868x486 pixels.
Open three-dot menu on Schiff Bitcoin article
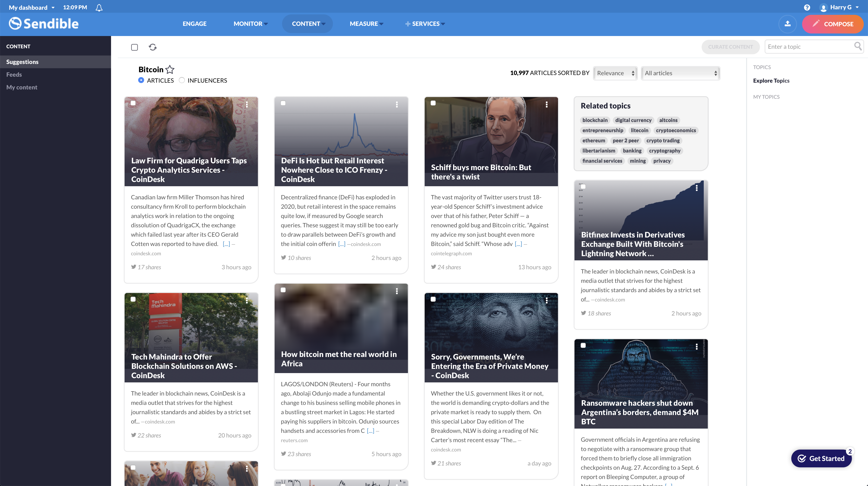pyautogui.click(x=547, y=104)
